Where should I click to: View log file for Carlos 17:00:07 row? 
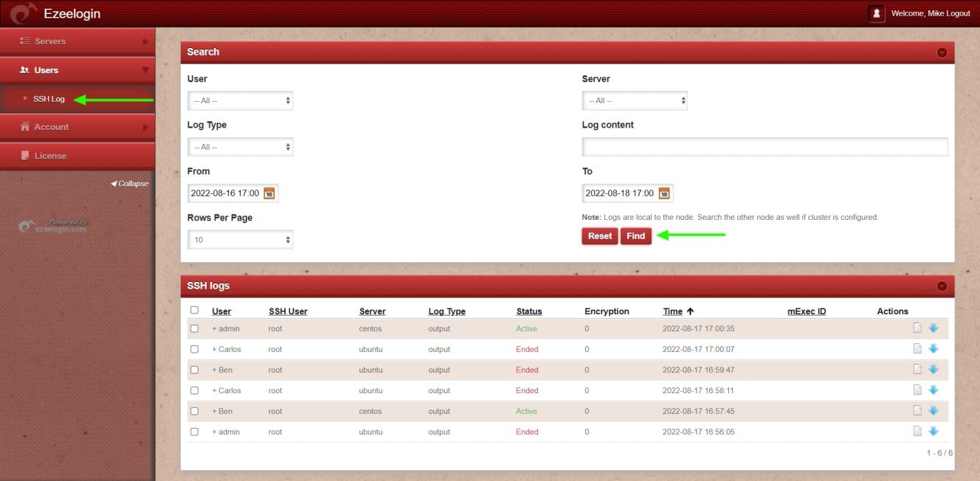point(917,349)
